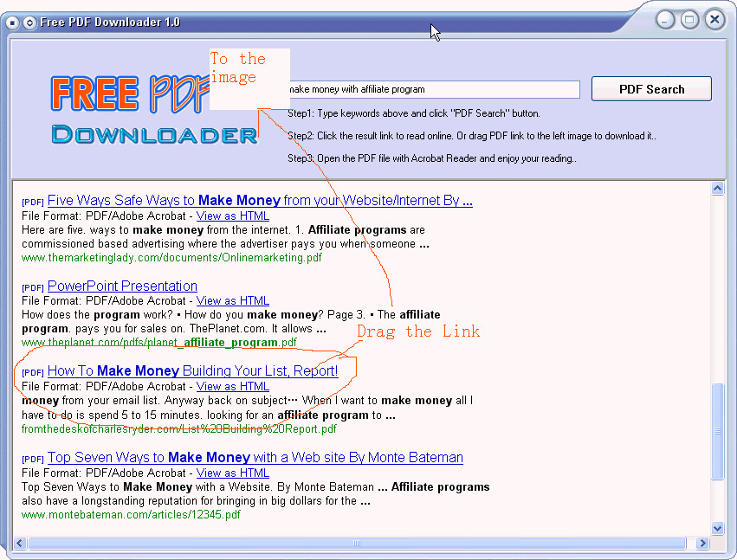The image size is (737, 560).
Task: Open Top Seven Ways to Make Money result
Action: point(255,457)
